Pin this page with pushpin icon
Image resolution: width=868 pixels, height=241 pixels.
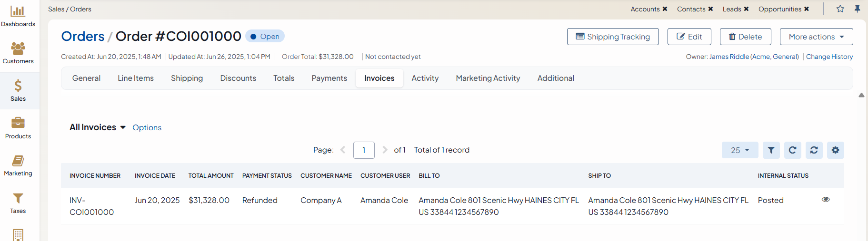tap(857, 9)
